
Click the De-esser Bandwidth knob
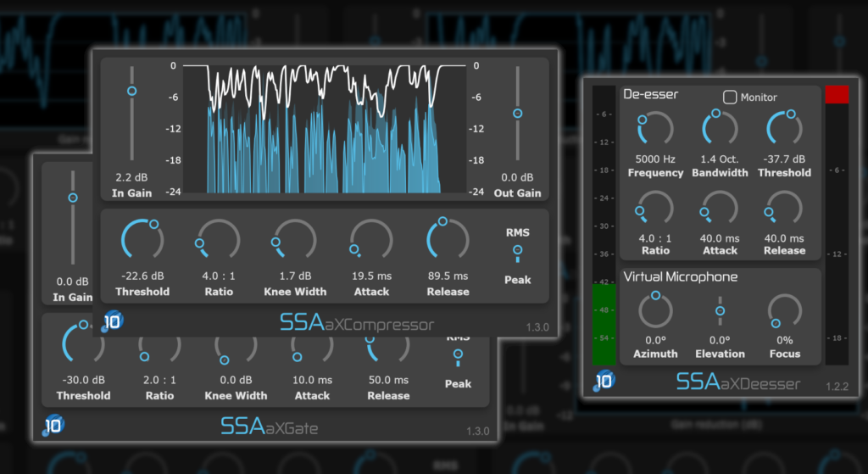click(x=720, y=128)
